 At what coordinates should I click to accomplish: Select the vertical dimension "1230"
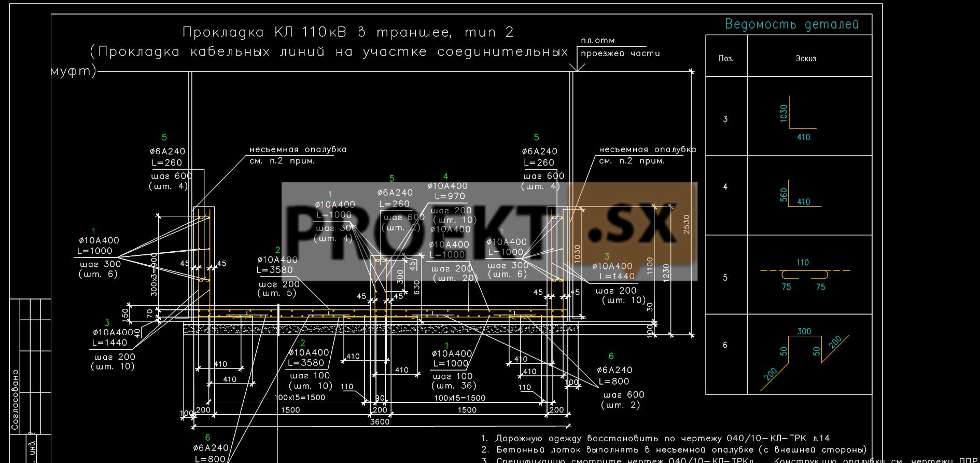click(666, 273)
